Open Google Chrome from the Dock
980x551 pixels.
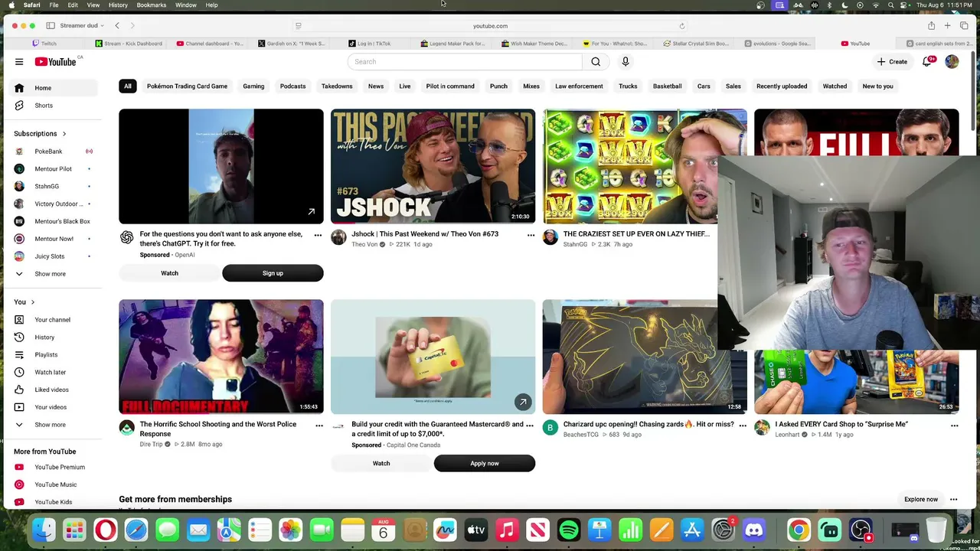pyautogui.click(x=799, y=530)
